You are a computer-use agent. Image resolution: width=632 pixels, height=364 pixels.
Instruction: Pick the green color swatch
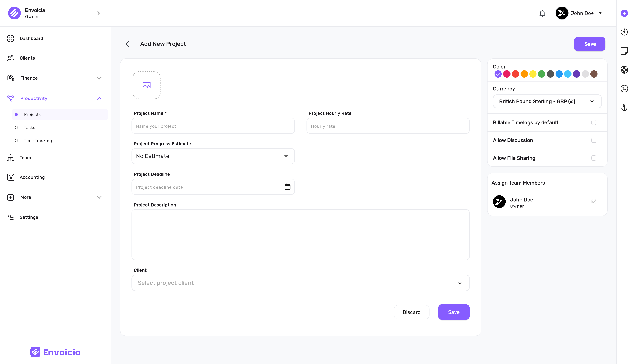point(541,74)
